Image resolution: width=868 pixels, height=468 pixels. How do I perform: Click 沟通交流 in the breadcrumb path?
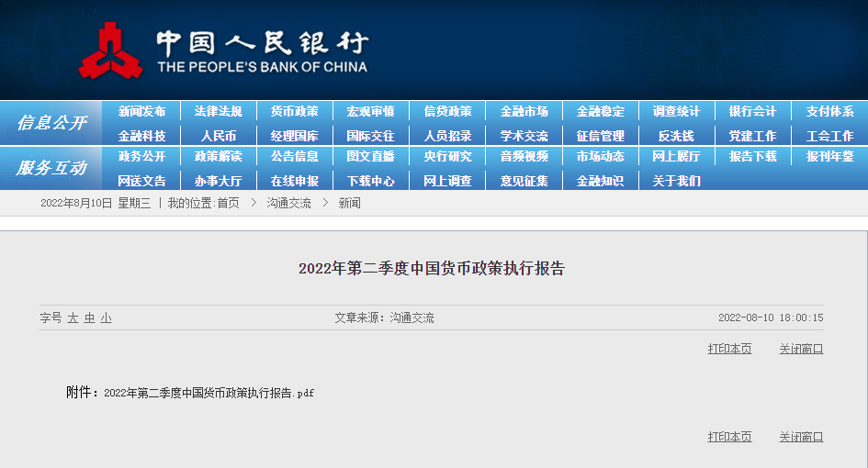click(288, 203)
